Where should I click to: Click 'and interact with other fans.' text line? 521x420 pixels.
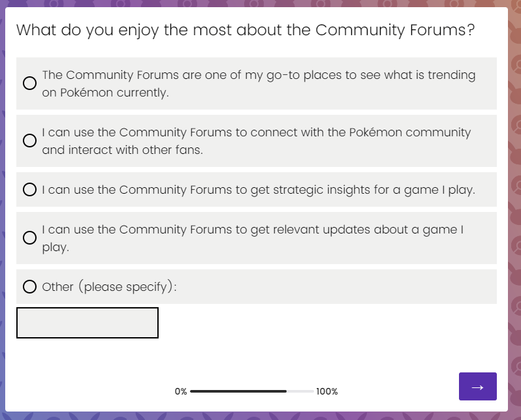click(122, 150)
